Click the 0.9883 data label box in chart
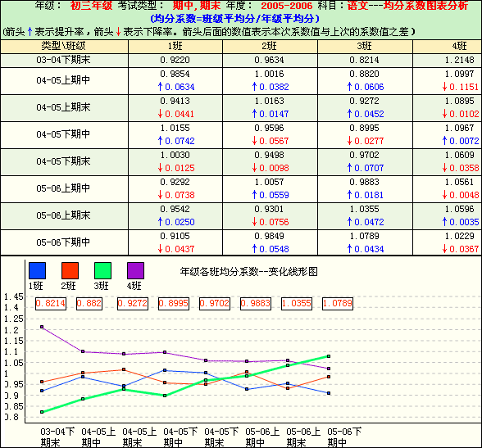 pos(256,304)
